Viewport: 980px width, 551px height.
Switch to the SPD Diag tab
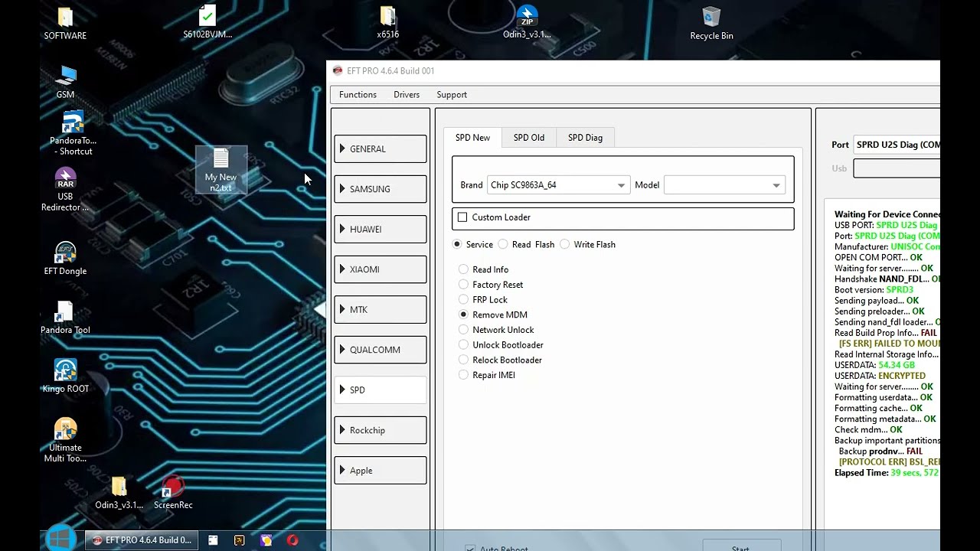point(585,138)
